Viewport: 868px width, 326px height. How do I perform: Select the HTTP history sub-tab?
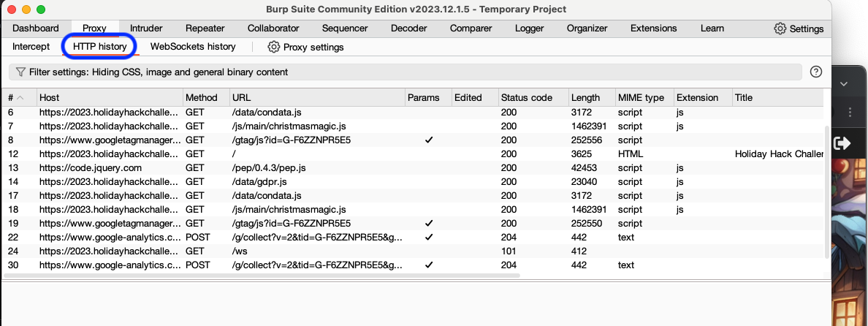(x=99, y=46)
